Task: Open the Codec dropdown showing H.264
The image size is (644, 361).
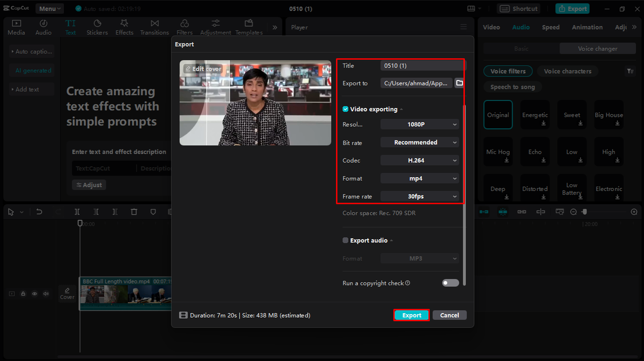Action: pyautogui.click(x=420, y=161)
